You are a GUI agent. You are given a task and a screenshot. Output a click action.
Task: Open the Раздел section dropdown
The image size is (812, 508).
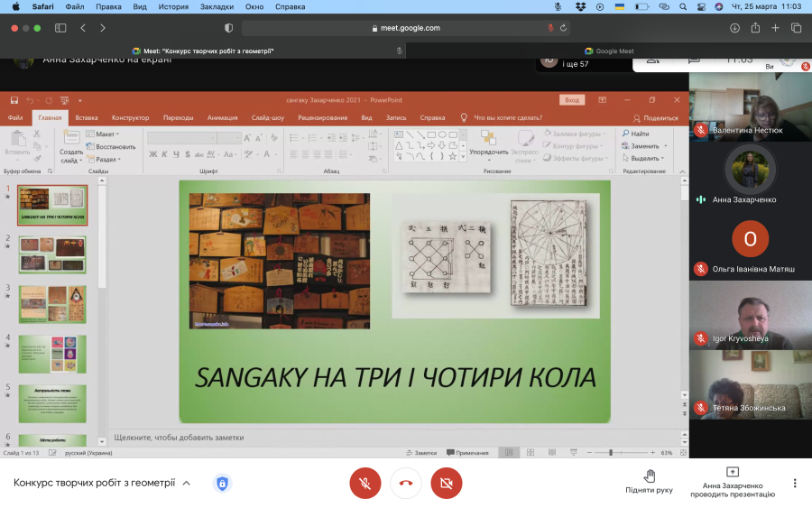104,159
